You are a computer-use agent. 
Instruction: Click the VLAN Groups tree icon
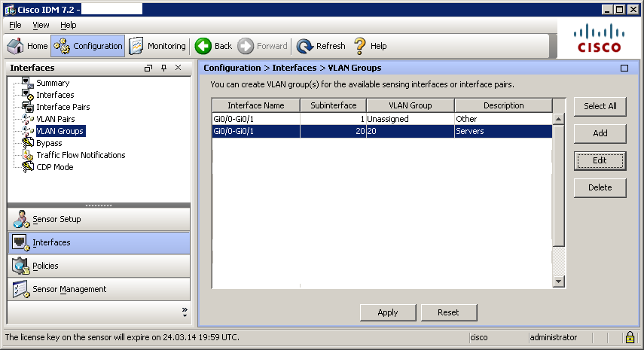[x=27, y=131]
